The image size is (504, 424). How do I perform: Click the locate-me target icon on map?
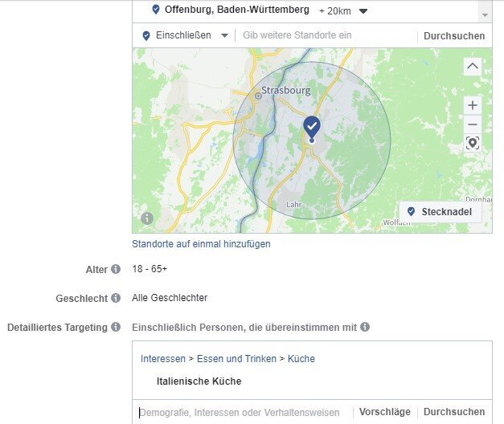point(472,143)
